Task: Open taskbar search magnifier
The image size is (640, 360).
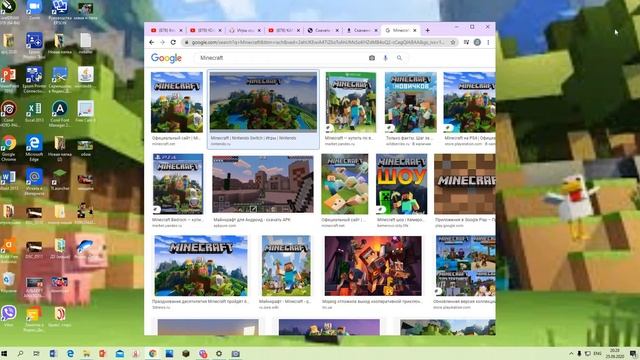Action: pos(20,353)
